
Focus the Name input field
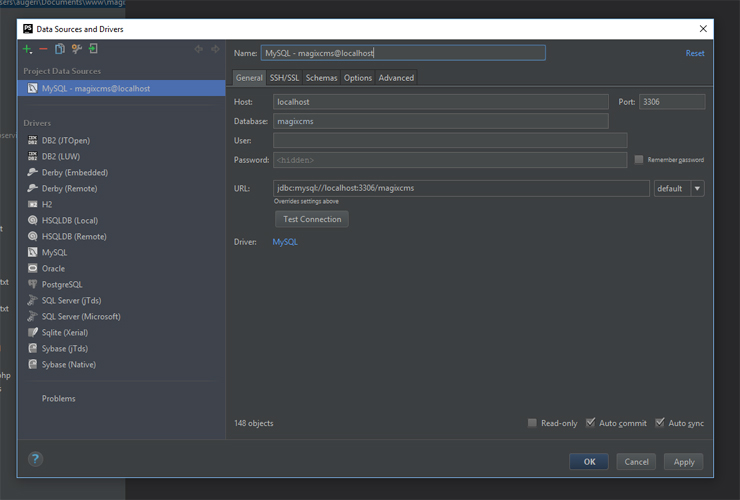403,53
